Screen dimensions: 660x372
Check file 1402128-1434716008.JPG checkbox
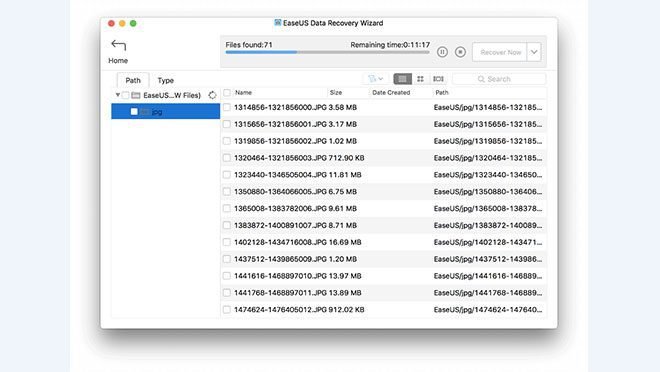(x=227, y=242)
